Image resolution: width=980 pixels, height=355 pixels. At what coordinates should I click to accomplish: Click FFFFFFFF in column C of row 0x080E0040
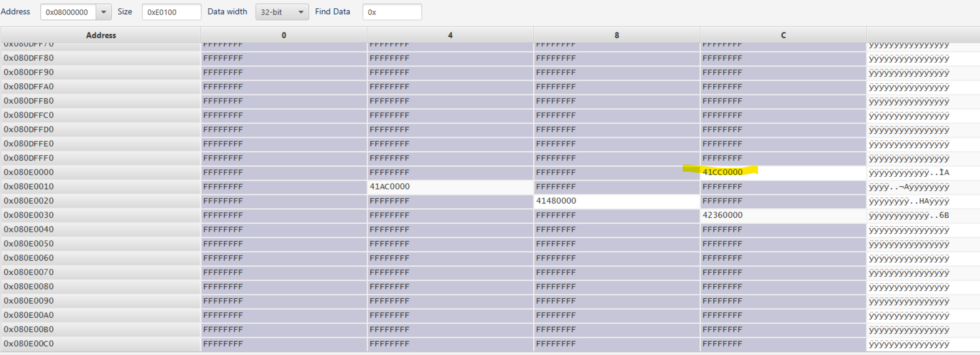(x=722, y=230)
